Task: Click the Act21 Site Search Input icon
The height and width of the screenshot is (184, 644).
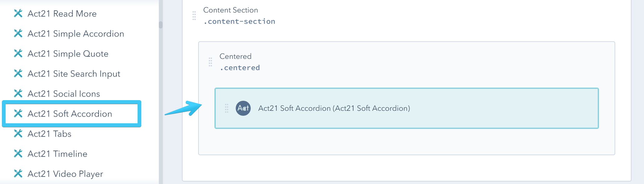Action: point(19,74)
